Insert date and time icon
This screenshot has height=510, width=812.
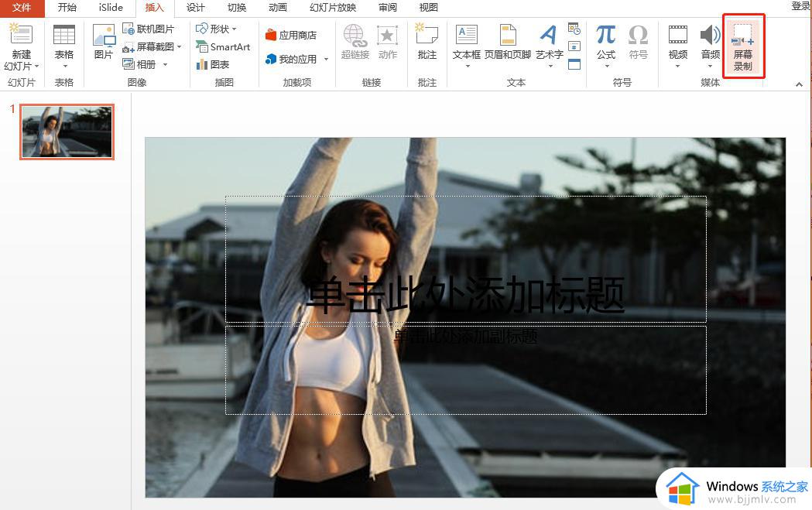click(x=574, y=29)
